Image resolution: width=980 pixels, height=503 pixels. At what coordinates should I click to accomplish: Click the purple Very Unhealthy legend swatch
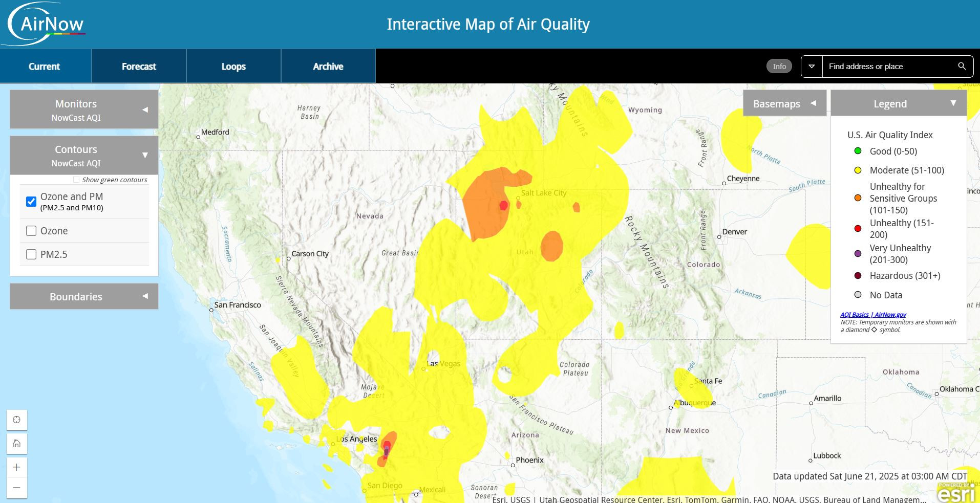click(858, 253)
